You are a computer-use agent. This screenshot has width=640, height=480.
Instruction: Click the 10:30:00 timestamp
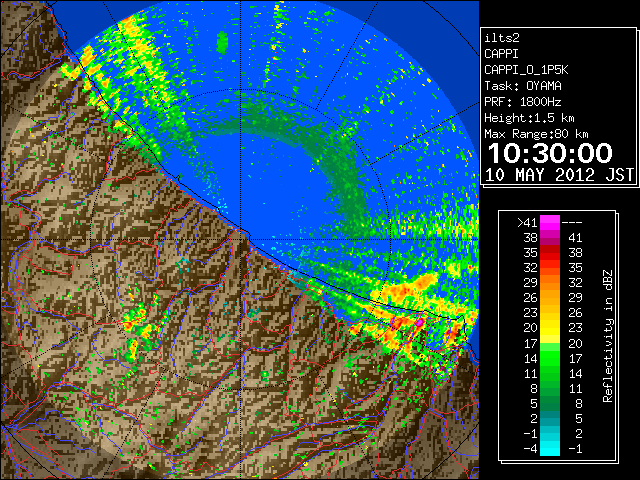point(550,153)
